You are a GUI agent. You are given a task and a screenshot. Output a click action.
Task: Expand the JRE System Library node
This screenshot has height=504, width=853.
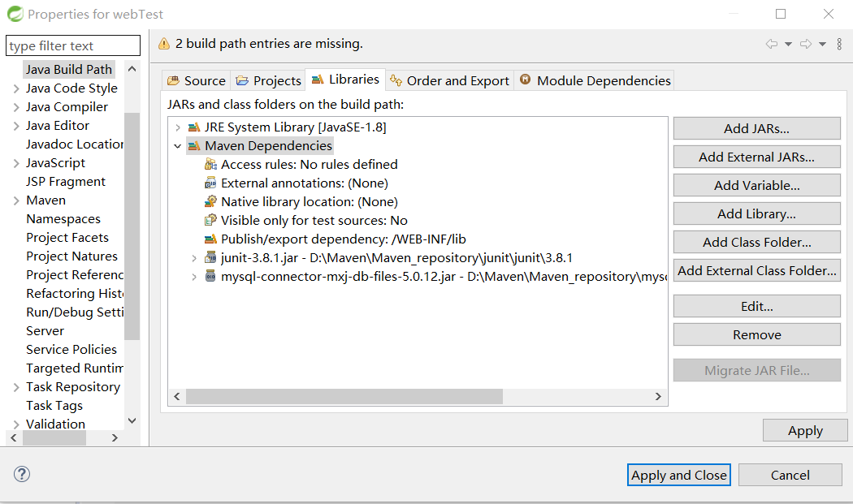[177, 127]
